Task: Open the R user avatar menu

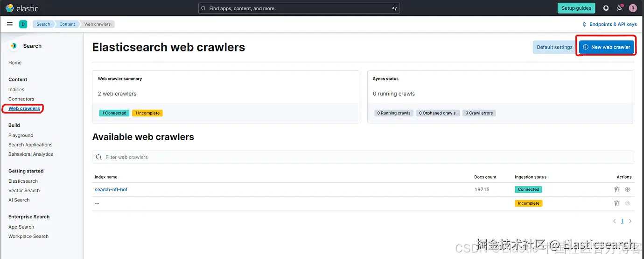Action: coord(633,8)
